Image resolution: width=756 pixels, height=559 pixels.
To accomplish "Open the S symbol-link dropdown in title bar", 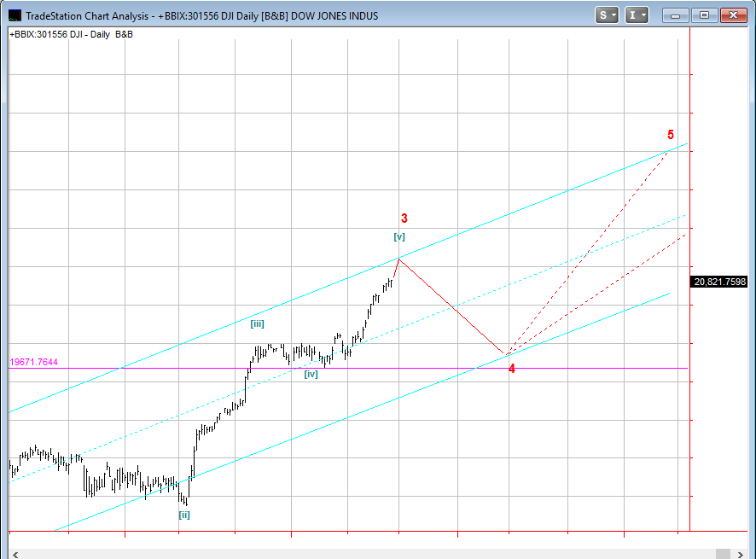I will [607, 15].
